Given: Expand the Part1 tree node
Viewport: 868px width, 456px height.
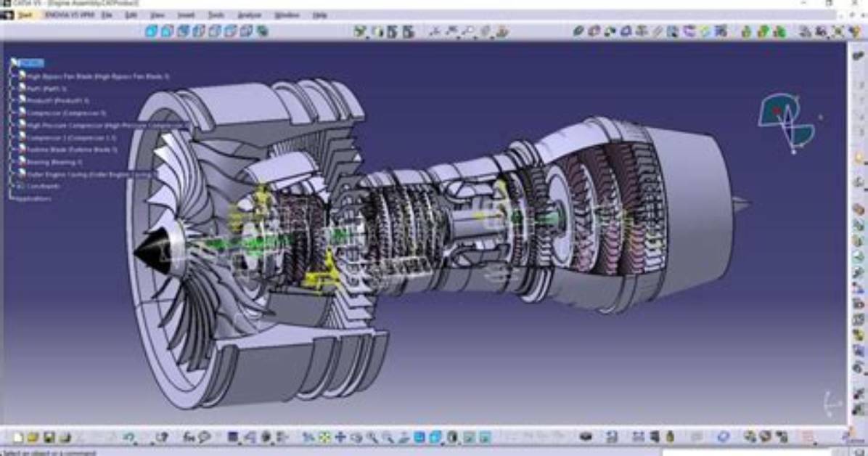Looking at the screenshot, I should click(x=13, y=89).
